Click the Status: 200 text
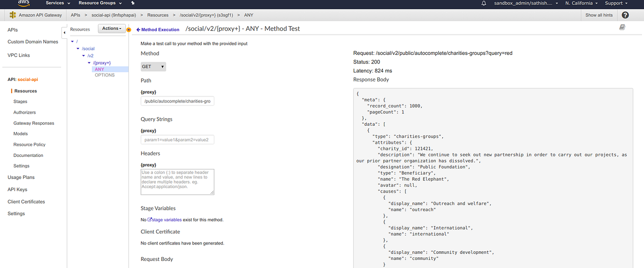This screenshot has width=644, height=268. pos(367,62)
